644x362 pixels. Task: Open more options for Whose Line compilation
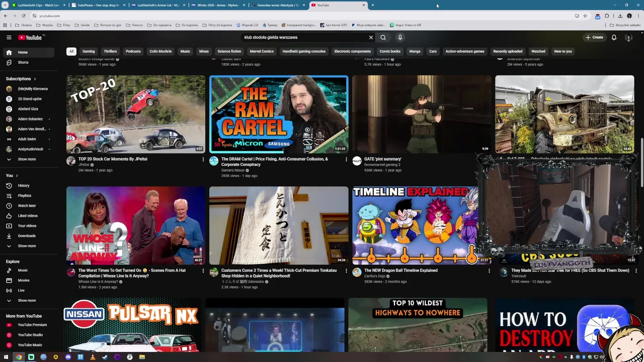coord(203,271)
